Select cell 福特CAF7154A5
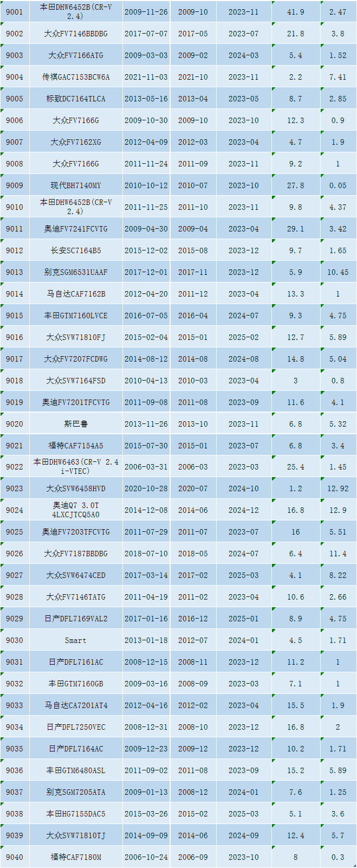The width and height of the screenshot is (357, 868). pyautogui.click(x=76, y=446)
